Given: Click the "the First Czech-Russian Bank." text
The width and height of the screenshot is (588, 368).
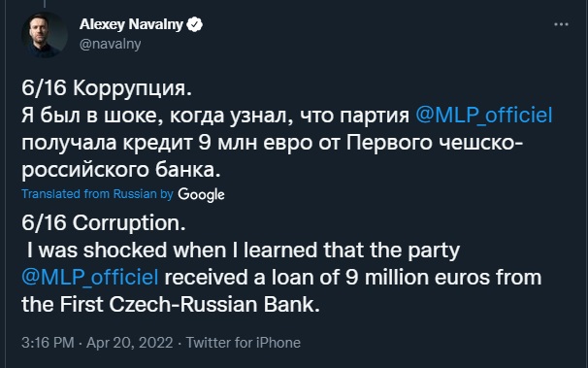Looking at the screenshot, I should [x=171, y=304].
